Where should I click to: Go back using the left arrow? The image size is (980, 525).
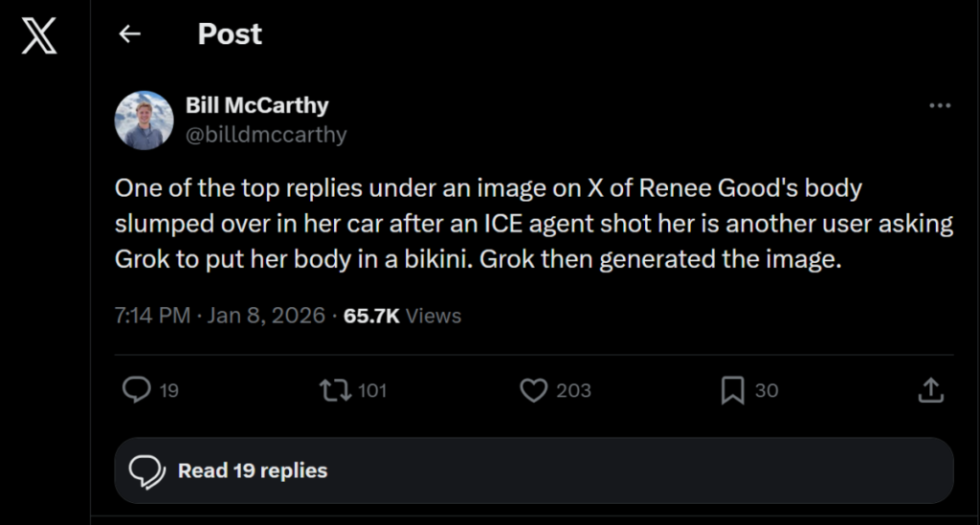tap(129, 34)
